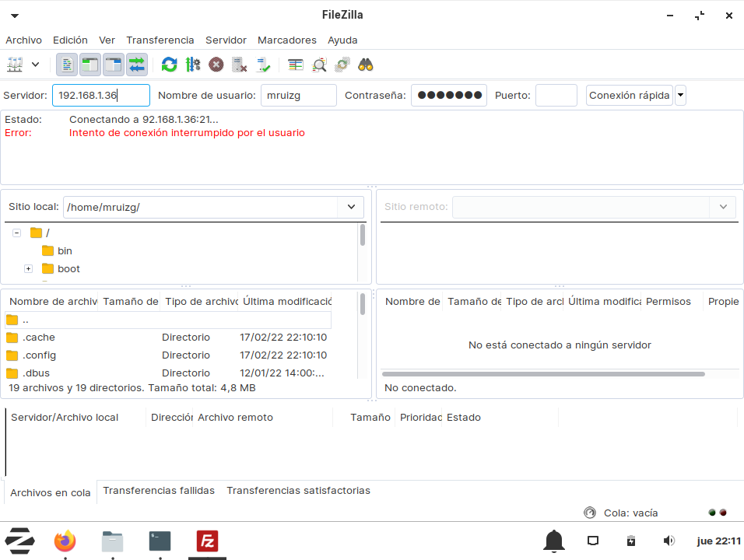Expand the boot folder tree node
Image resolution: width=744 pixels, height=560 pixels.
click(x=28, y=269)
